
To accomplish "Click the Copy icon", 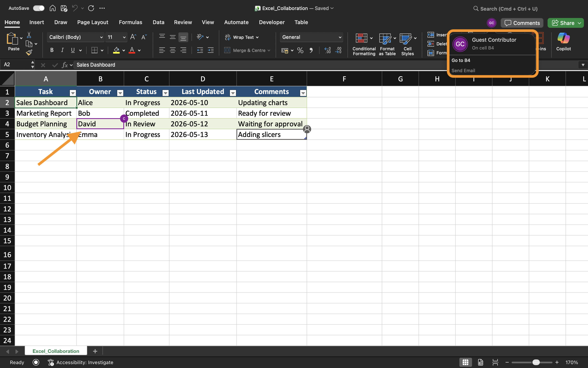I will click(x=29, y=44).
